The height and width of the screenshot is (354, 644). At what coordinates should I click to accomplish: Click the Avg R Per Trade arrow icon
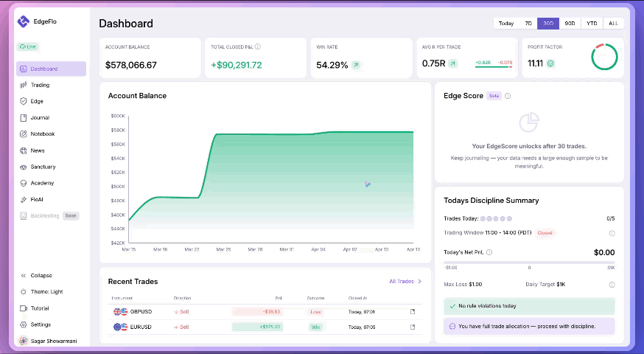pyautogui.click(x=452, y=63)
